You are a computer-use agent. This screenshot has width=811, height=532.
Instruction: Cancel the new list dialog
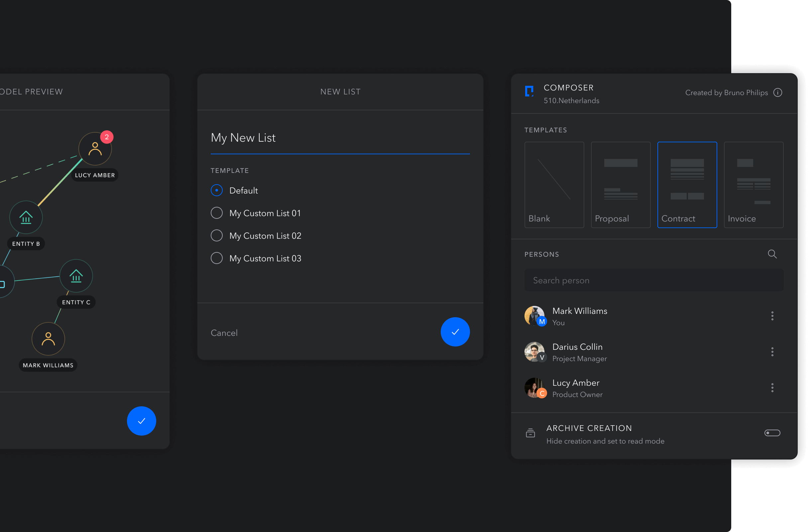pos(224,332)
